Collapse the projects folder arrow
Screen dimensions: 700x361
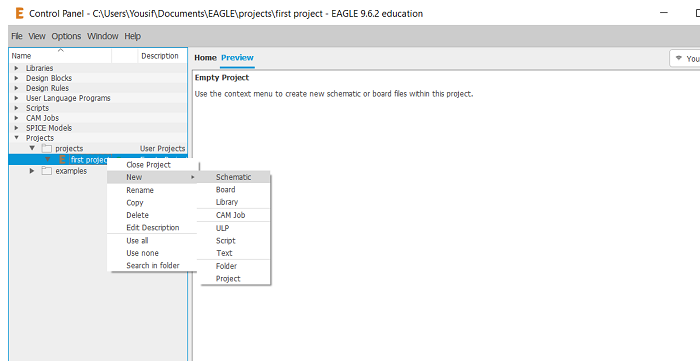click(32, 148)
